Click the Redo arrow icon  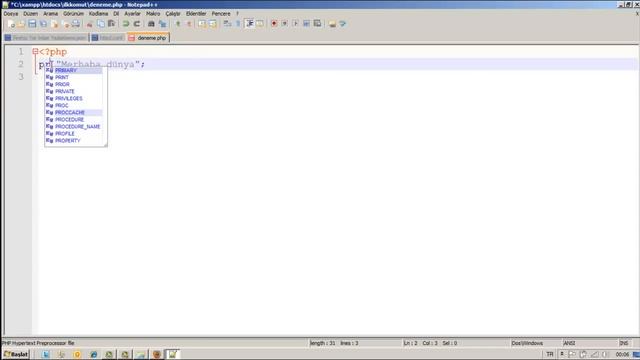(x=137, y=24)
